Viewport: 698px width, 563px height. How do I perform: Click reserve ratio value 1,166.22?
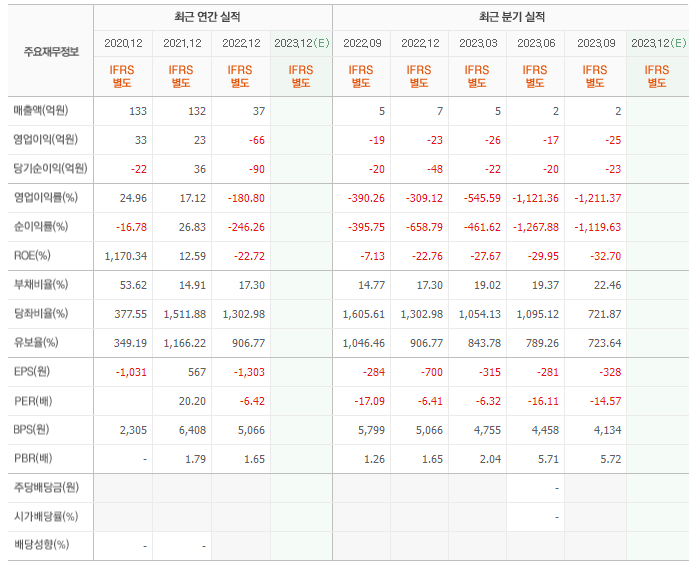(185, 343)
